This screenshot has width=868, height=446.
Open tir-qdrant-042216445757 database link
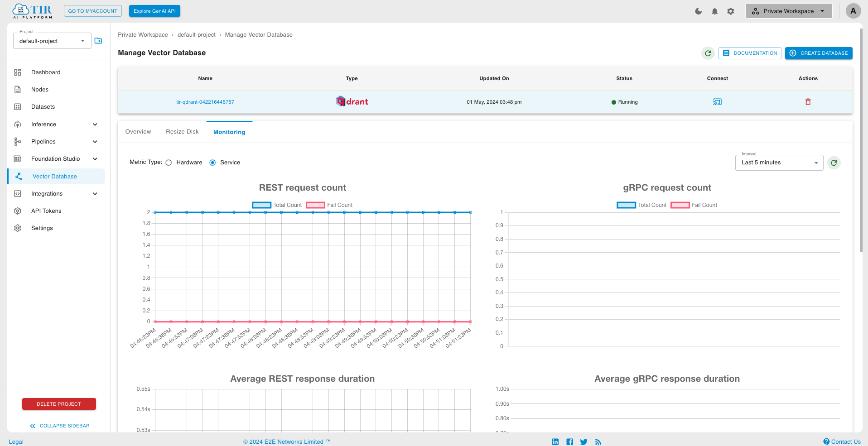point(205,102)
